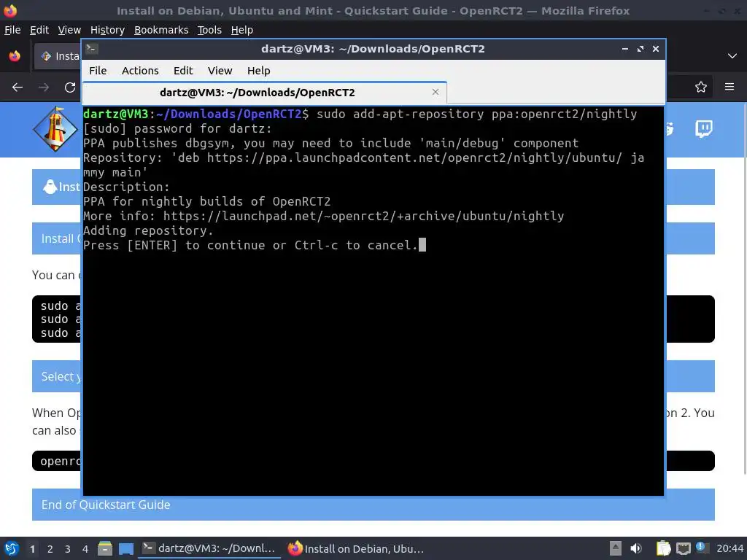This screenshot has height=560, width=747.
Task: Open the network monitor tray icon
Action: (x=683, y=548)
